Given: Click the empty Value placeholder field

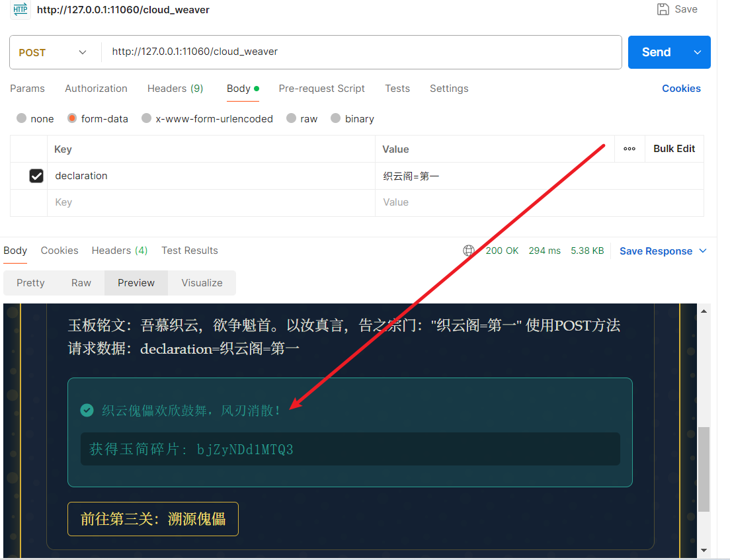Looking at the screenshot, I should coord(539,202).
